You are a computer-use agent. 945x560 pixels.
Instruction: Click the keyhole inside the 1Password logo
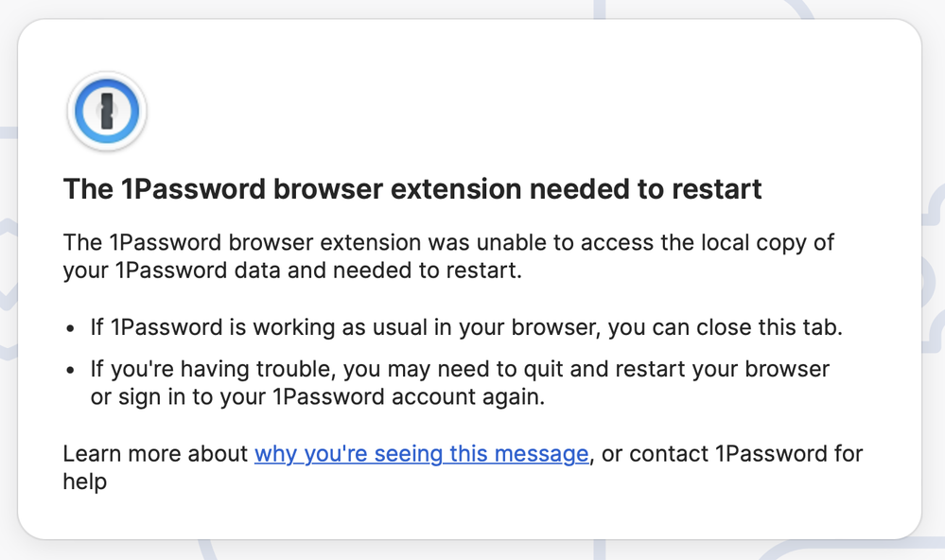(x=107, y=112)
